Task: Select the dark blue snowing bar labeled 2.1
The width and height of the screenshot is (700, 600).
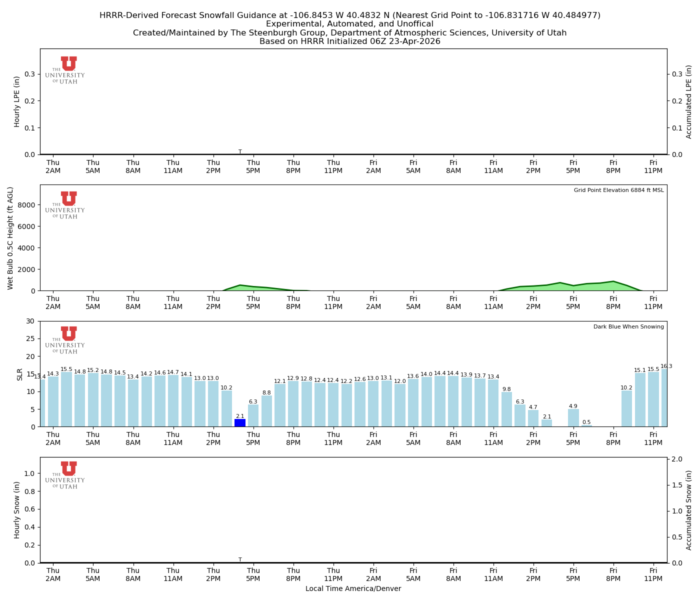Action: (x=240, y=422)
